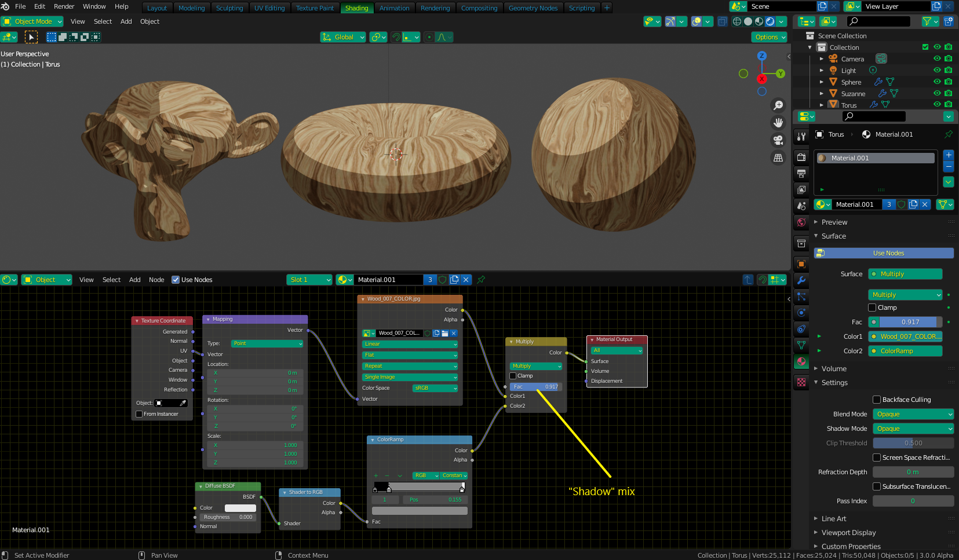Switch to the UV Editing workspace tab

tap(269, 8)
